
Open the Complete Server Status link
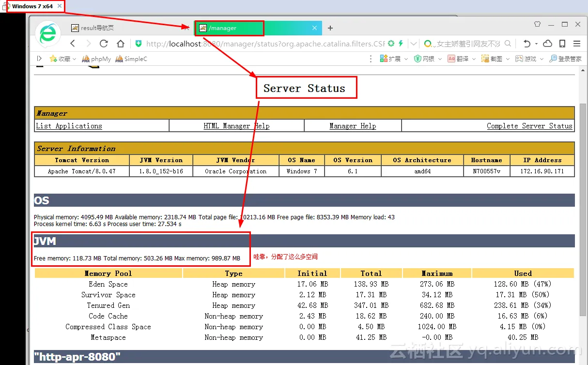(x=529, y=126)
